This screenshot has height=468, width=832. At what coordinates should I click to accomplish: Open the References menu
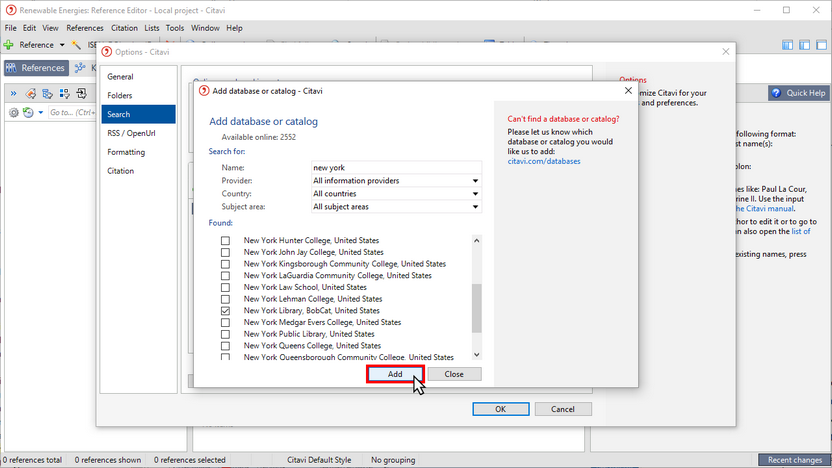click(85, 28)
